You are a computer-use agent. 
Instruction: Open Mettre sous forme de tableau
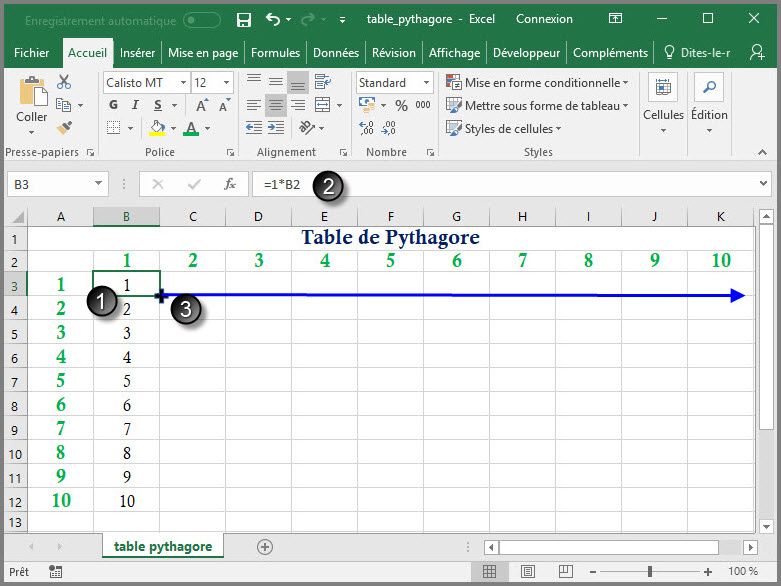pyautogui.click(x=537, y=106)
